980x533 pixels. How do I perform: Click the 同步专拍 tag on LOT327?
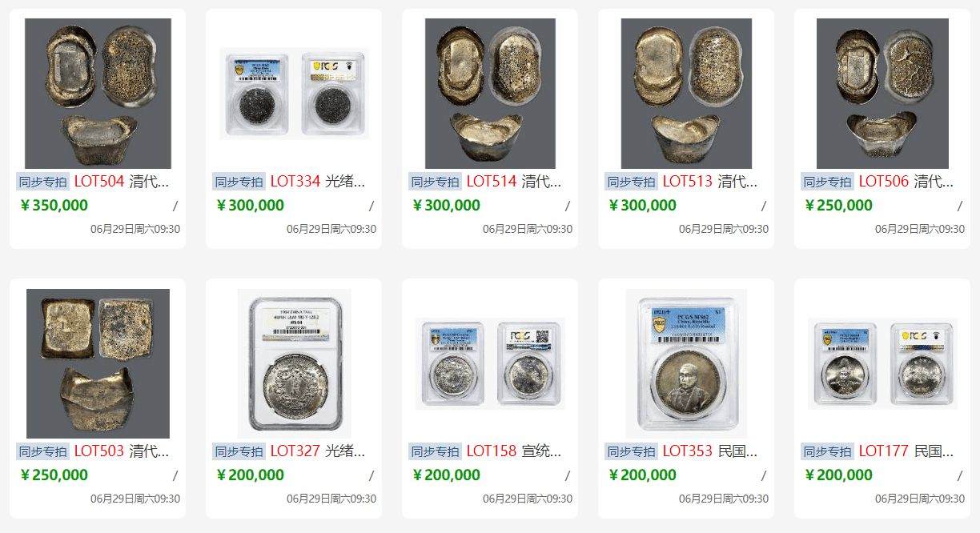pos(239,451)
